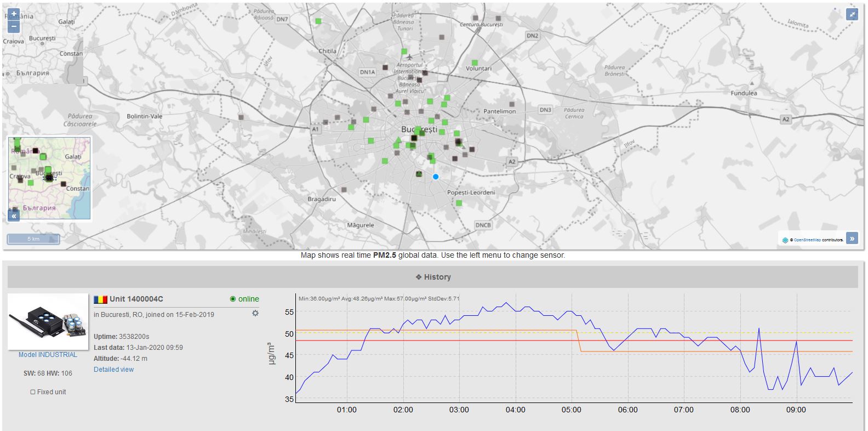Select green sensor near Popești-Leordeni
This screenshot has height=431, width=868.
[459, 203]
